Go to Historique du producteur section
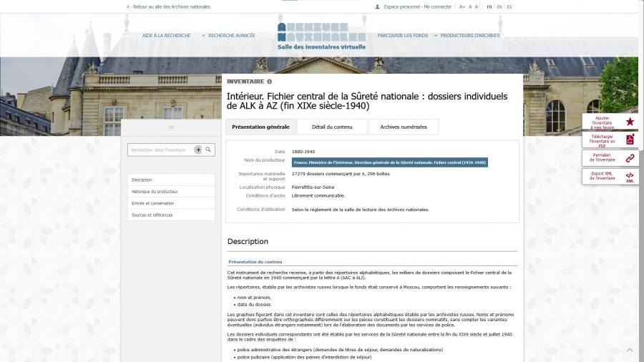The width and height of the screenshot is (644, 362). point(171,192)
